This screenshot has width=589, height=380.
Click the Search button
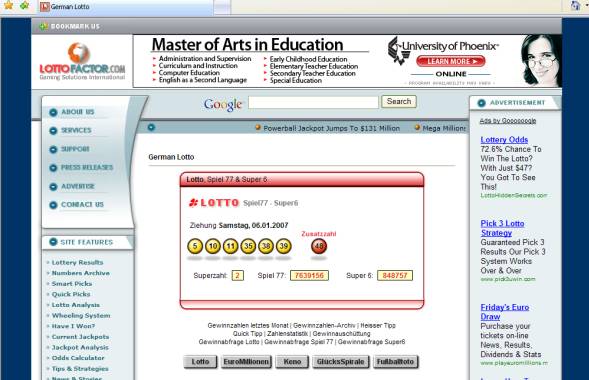click(399, 101)
